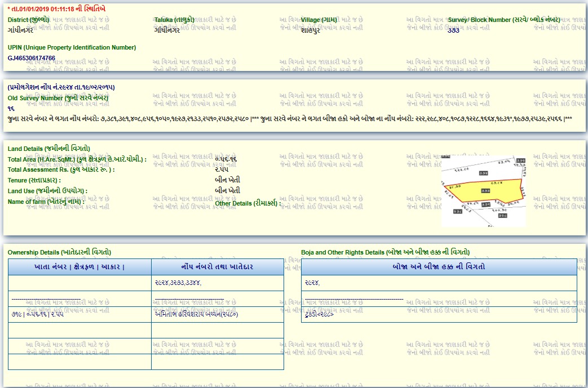Click column header ખાતા નંબર | ક્ષેત્રફળ | આકાર
This screenshot has height=388, width=588.
79,267
